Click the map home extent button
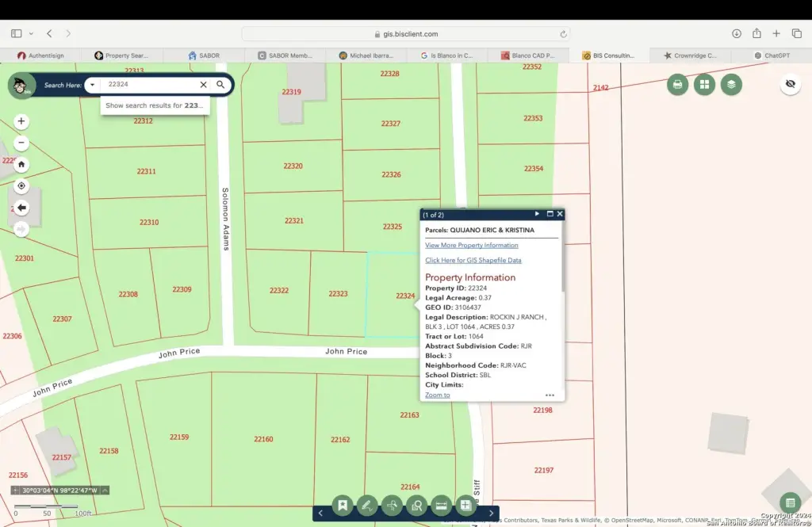Viewport: 812px width, 527px height. point(21,165)
